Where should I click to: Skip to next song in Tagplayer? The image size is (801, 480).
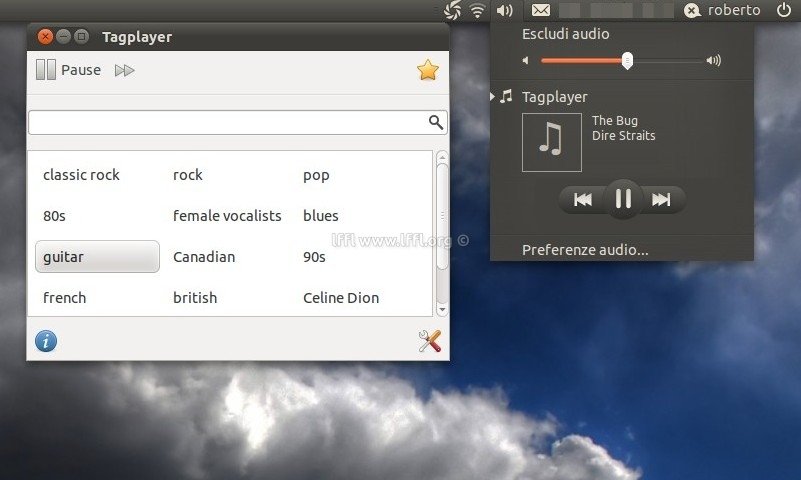124,70
